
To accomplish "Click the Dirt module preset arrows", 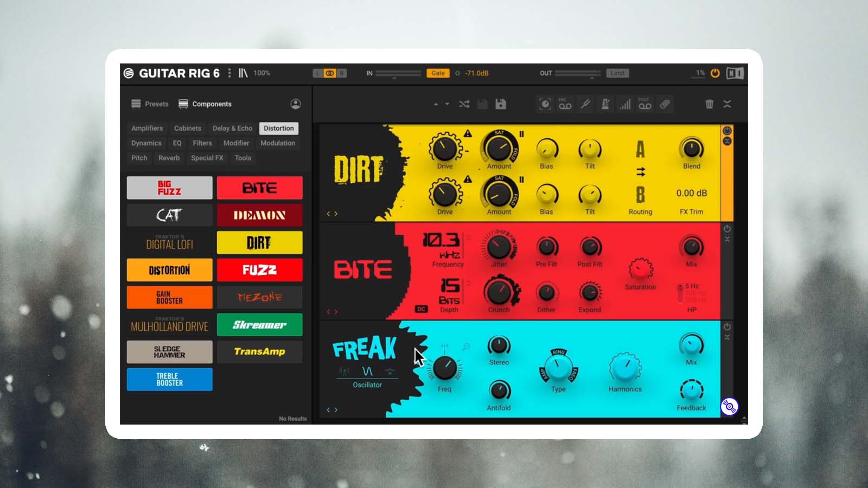I will [332, 214].
